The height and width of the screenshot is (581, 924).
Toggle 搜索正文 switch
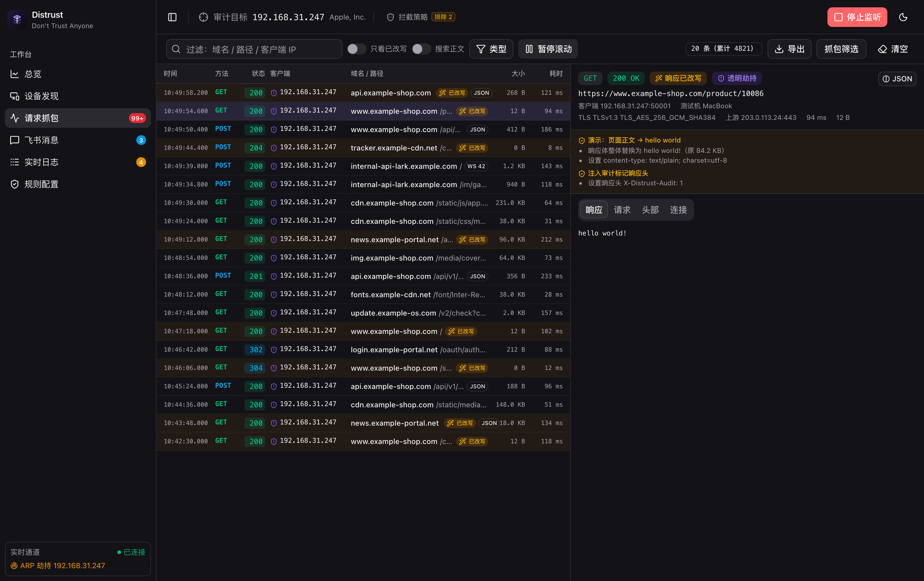coord(421,49)
